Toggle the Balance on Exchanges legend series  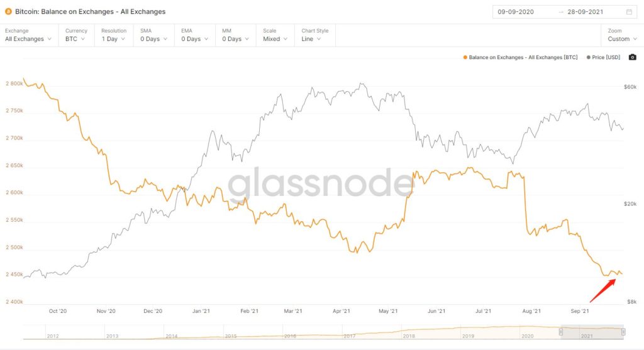(x=519, y=57)
